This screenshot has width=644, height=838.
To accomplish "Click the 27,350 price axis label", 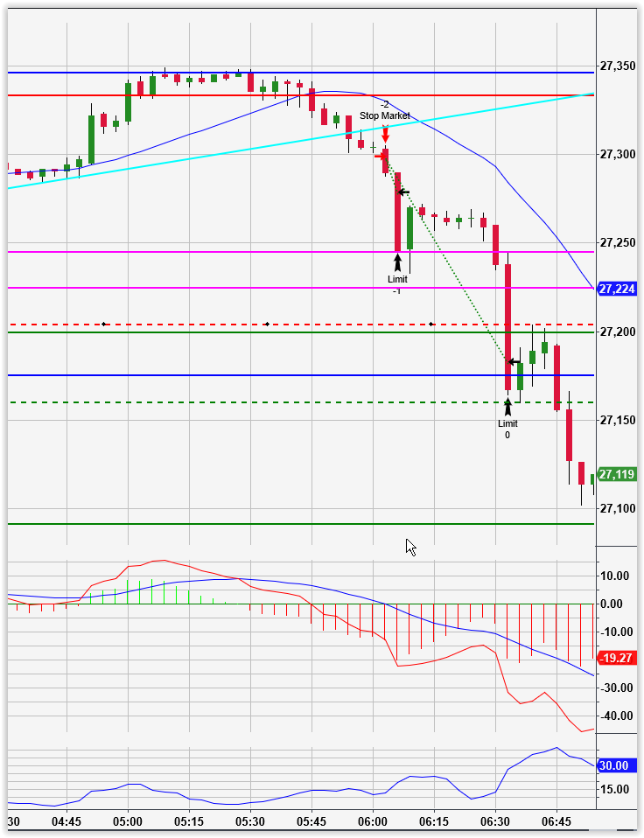I will [618, 66].
